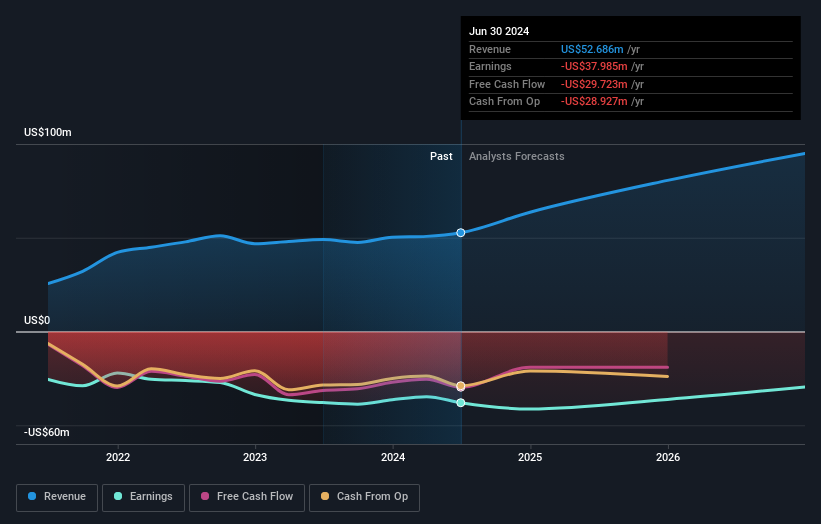
Task: Click the Analysts Forecasts label
Action: (516, 156)
